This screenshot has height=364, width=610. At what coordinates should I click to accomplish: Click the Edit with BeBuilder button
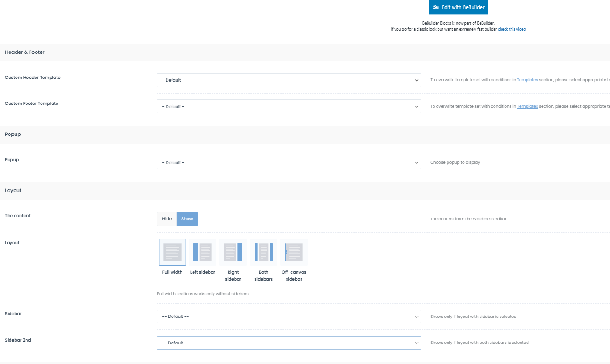pyautogui.click(x=459, y=7)
